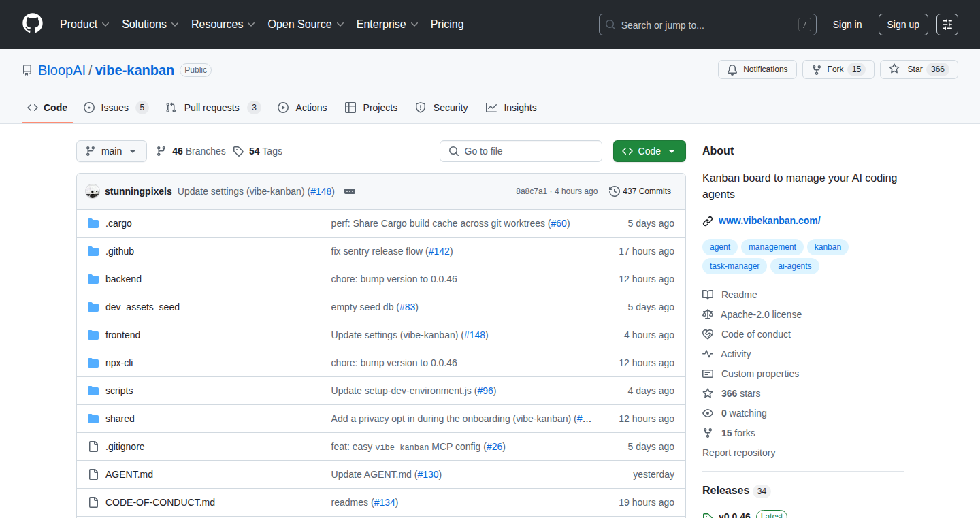Select the Code tab

48,108
